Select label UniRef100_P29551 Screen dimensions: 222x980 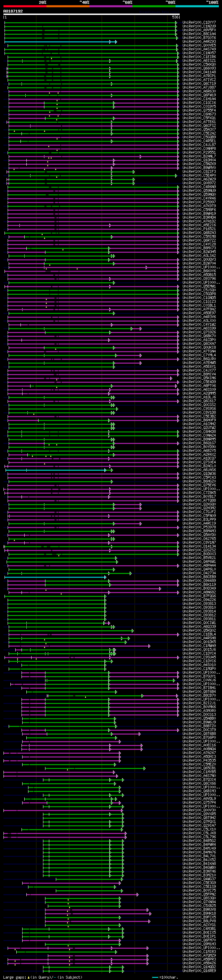(199, 152)
